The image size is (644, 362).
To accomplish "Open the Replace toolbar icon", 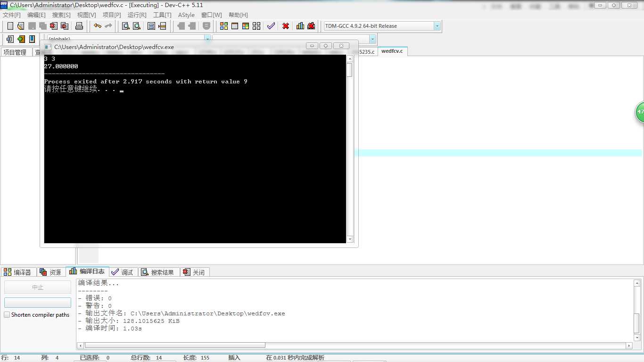I will [x=137, y=26].
